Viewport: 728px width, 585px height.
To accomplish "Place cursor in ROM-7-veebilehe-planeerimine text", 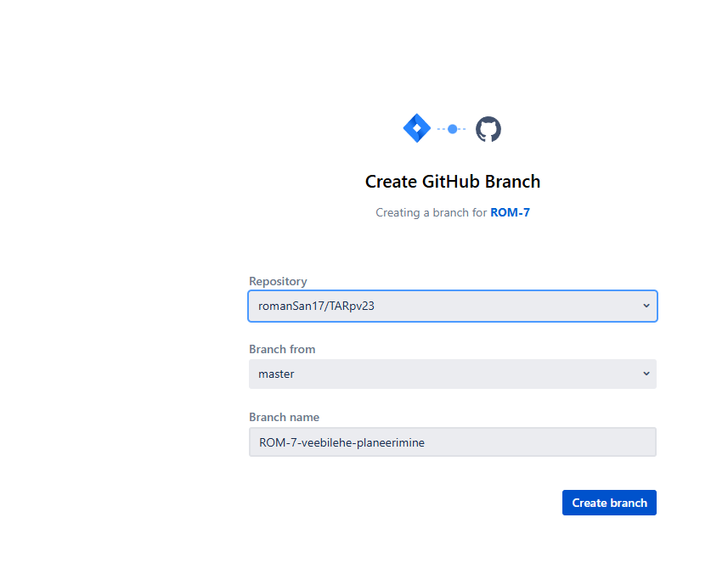I will click(x=341, y=442).
